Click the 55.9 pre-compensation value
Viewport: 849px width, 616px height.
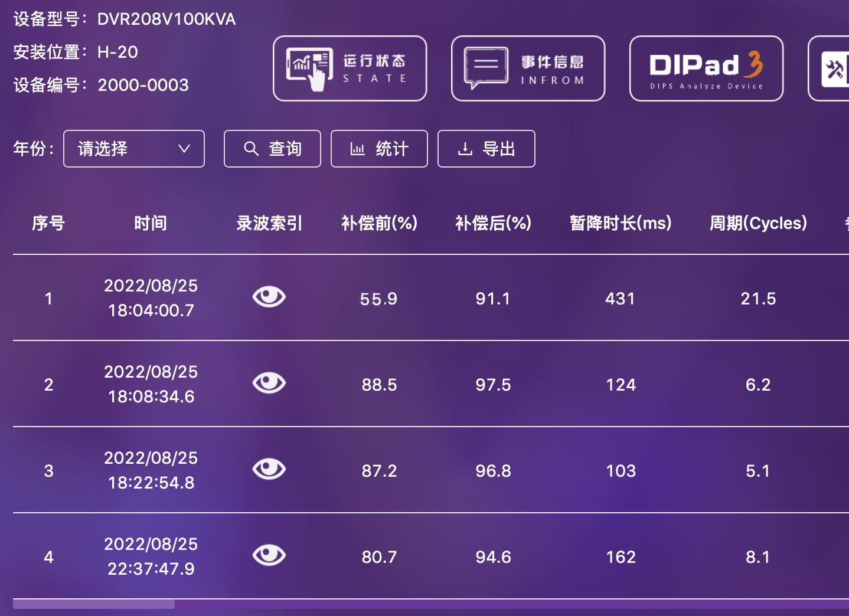[x=379, y=299]
